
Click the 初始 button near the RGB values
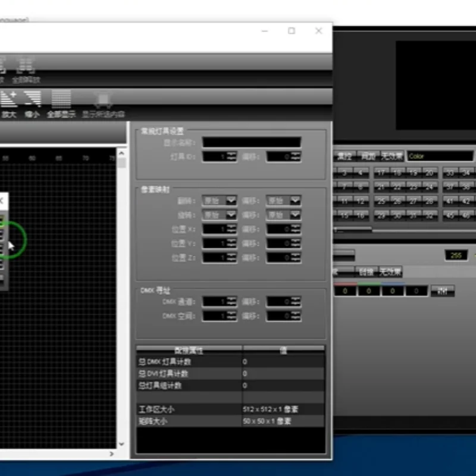pyautogui.click(x=443, y=291)
